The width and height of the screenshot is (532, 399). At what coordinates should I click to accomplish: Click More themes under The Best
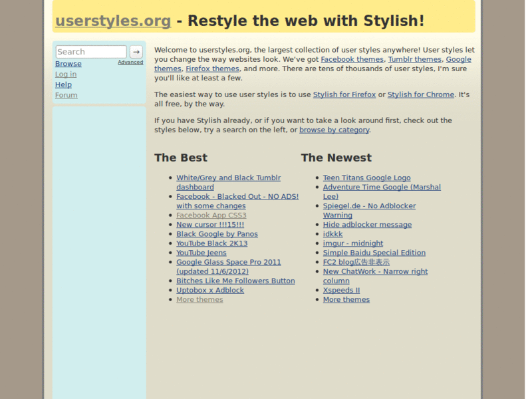(200, 300)
